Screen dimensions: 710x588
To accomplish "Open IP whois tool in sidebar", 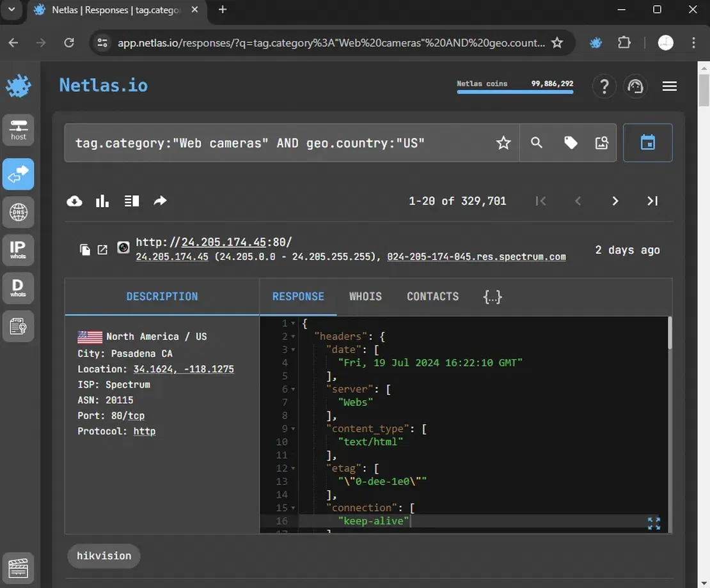I will (x=19, y=250).
